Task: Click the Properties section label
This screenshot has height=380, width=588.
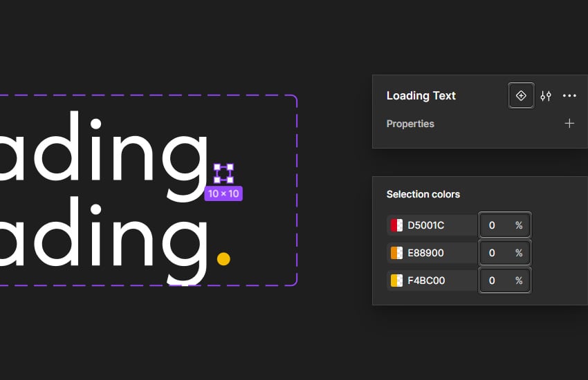Action: tap(410, 124)
